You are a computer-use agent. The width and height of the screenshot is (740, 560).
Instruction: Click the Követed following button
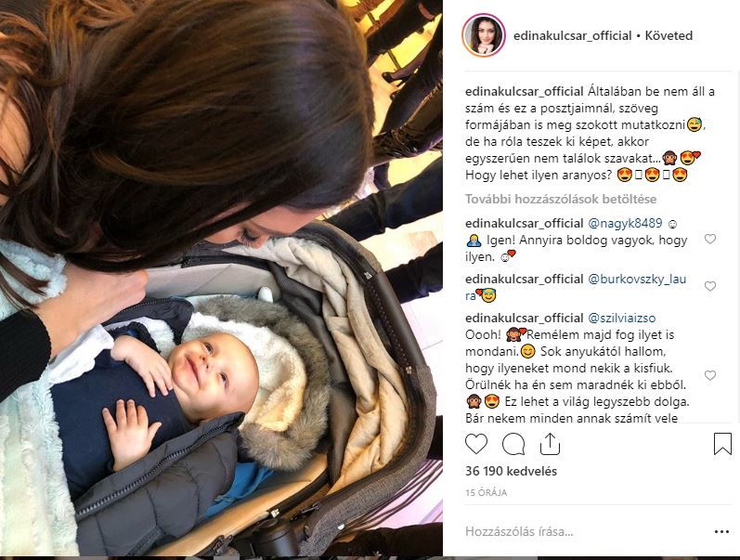coord(669,36)
